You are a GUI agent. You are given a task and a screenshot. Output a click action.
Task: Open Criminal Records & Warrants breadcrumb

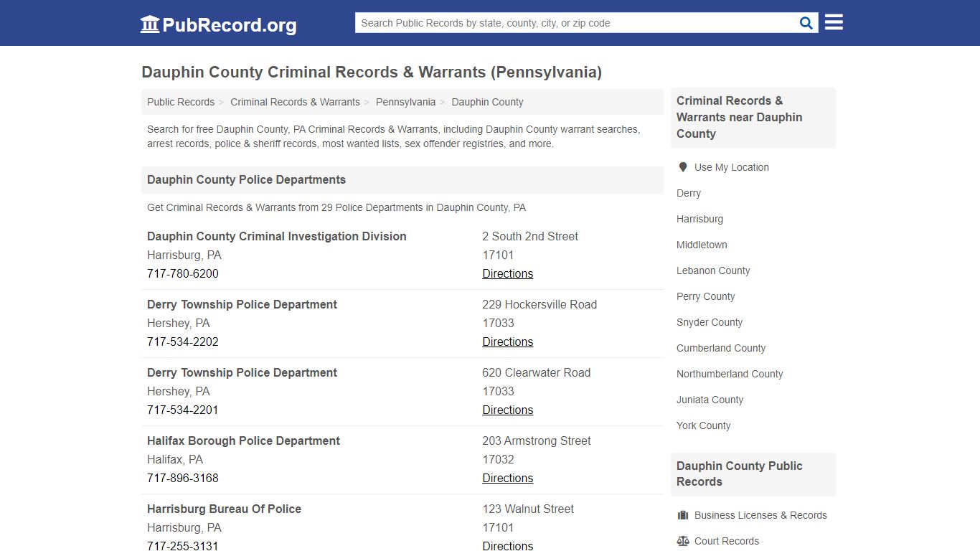[x=295, y=102]
